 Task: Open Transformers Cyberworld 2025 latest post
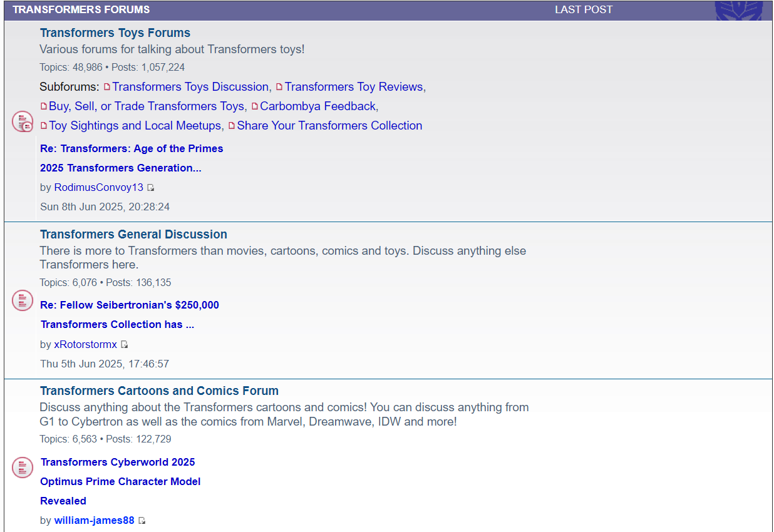pos(118,462)
